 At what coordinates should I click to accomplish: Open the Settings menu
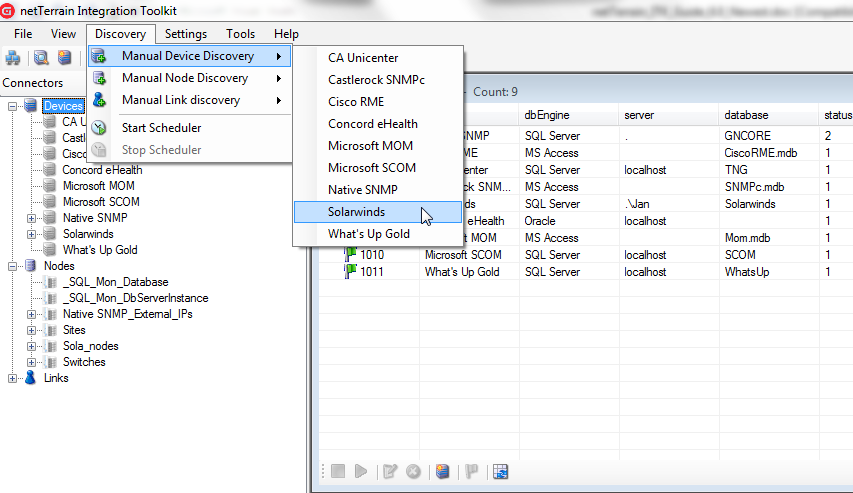pyautogui.click(x=186, y=34)
